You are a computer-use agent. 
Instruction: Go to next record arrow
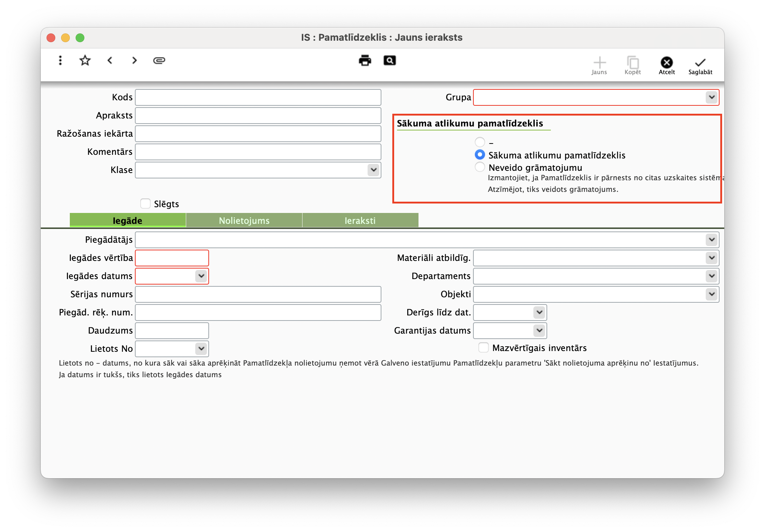point(135,60)
